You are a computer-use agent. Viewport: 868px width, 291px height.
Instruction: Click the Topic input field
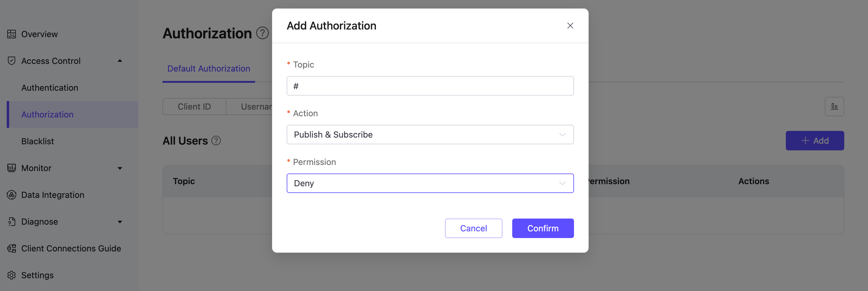pos(430,86)
